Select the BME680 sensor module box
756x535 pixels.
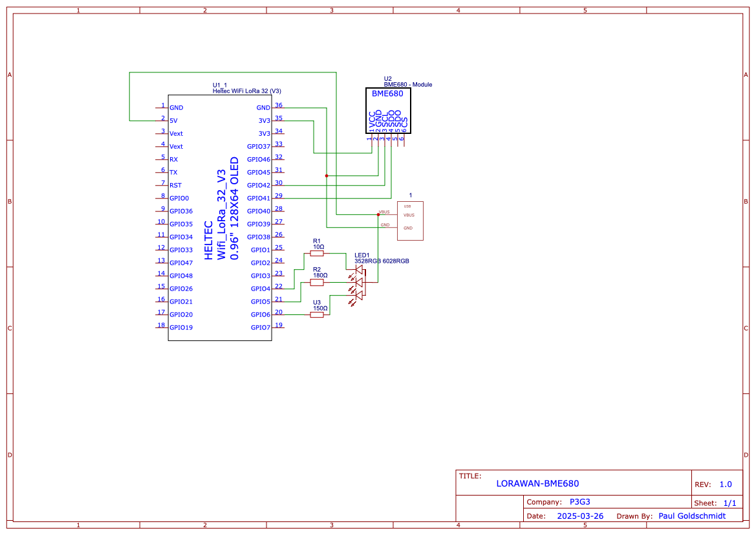click(387, 111)
